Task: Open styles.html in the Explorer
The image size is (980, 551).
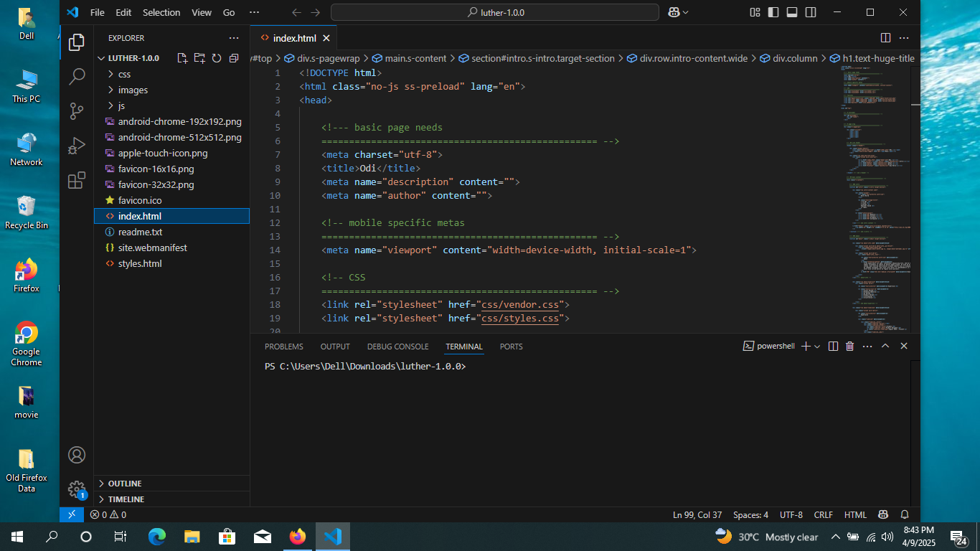Action: pos(171,263)
